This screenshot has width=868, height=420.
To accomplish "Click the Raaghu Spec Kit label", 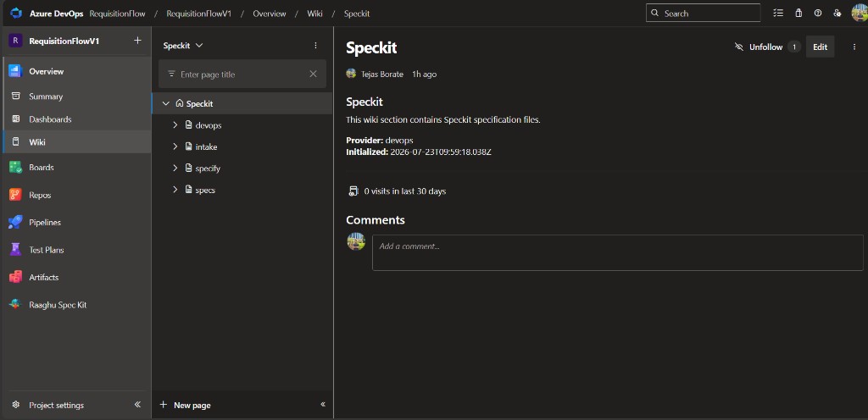I will pyautogui.click(x=58, y=305).
